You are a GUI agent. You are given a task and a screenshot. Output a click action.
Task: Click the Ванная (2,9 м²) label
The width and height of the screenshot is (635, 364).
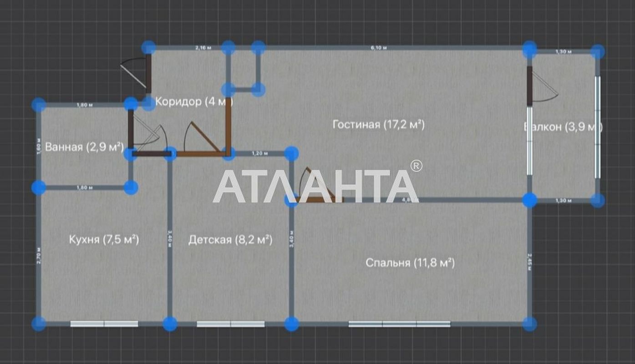[85, 147]
